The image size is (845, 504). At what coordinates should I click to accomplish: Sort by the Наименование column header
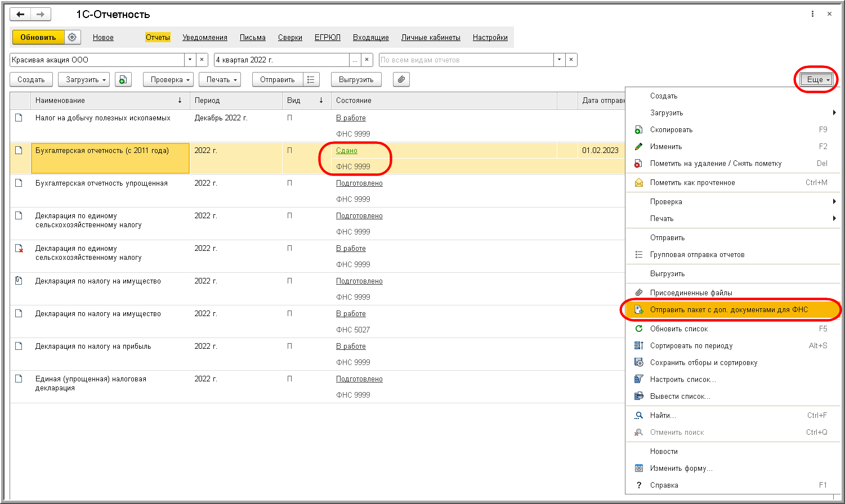110,101
